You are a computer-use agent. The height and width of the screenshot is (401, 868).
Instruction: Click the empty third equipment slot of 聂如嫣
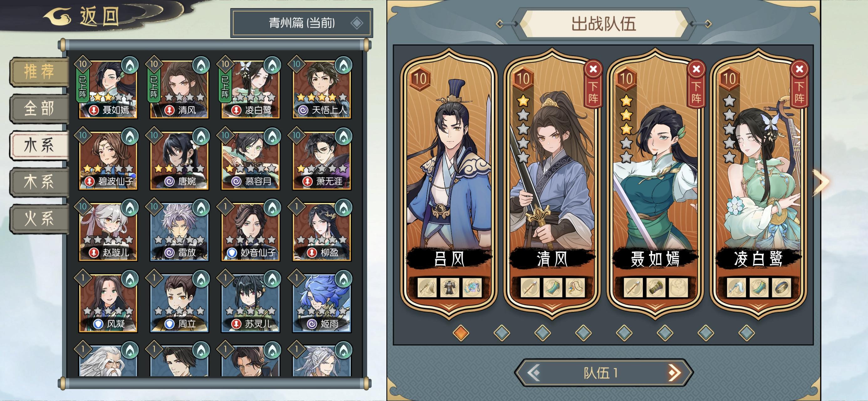(x=678, y=288)
